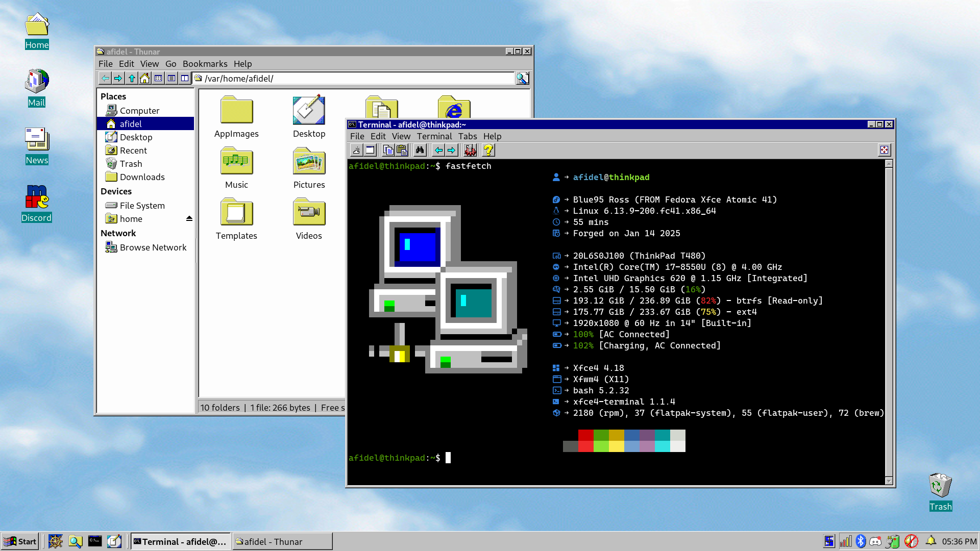Launch the file search magnifier panel launcher
This screenshot has height=551, width=980.
[x=75, y=541]
